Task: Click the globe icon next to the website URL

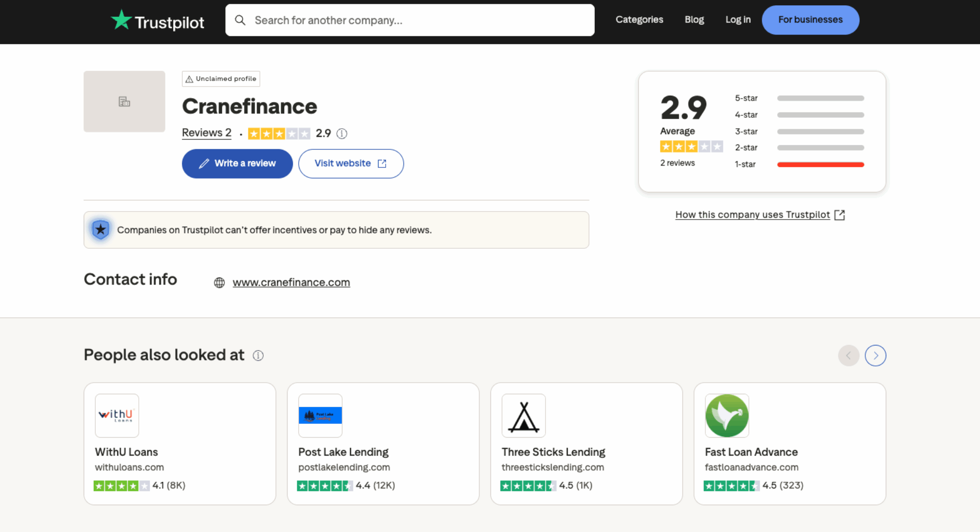Action: [x=219, y=282]
